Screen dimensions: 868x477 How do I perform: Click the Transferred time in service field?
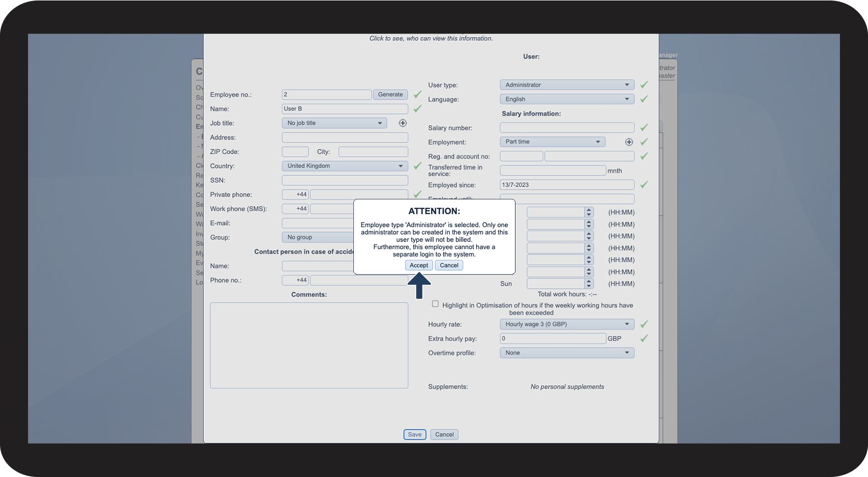(553, 170)
